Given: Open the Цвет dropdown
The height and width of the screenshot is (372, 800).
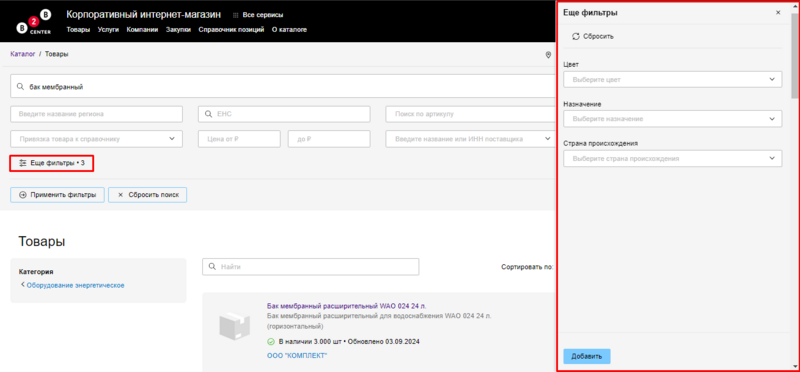Looking at the screenshot, I should click(x=672, y=80).
